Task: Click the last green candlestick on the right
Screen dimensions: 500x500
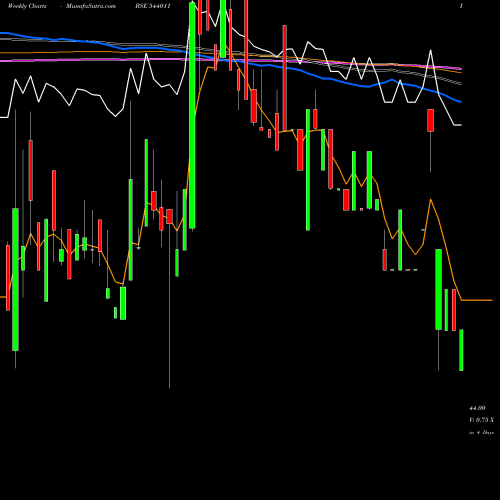Action: coord(461,350)
